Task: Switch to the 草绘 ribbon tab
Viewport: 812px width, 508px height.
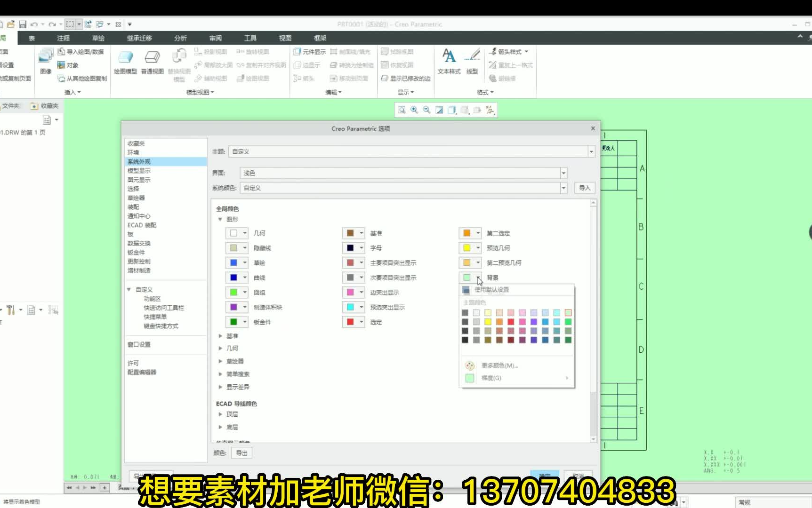Action: tap(98, 38)
